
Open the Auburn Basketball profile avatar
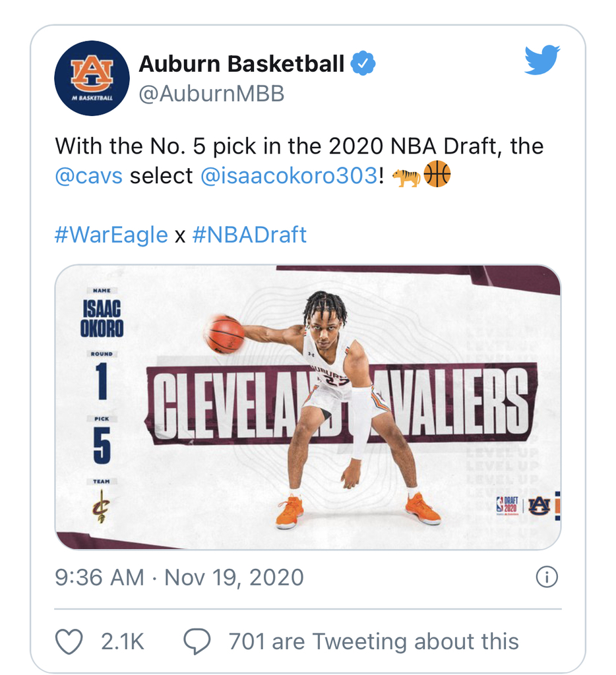coord(92,78)
